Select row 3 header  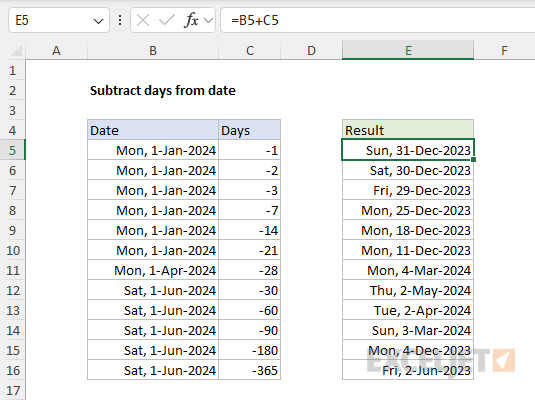(x=13, y=110)
